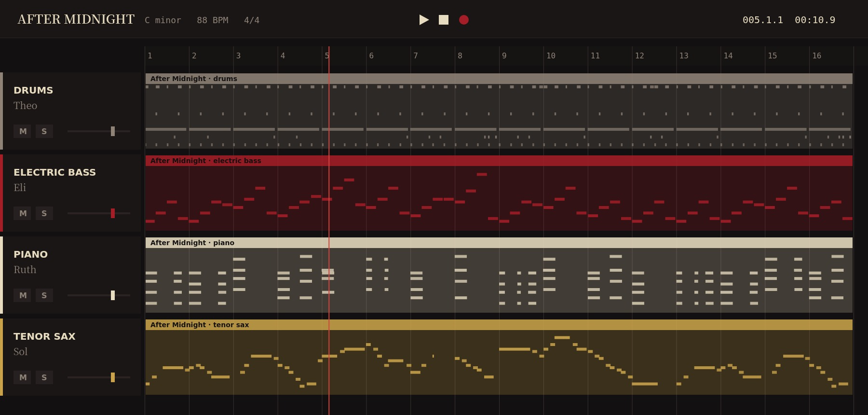Viewport: 868px width, 415px height.
Task: Select the 'After Midnight · electric bass' clip header
Action: point(499,161)
